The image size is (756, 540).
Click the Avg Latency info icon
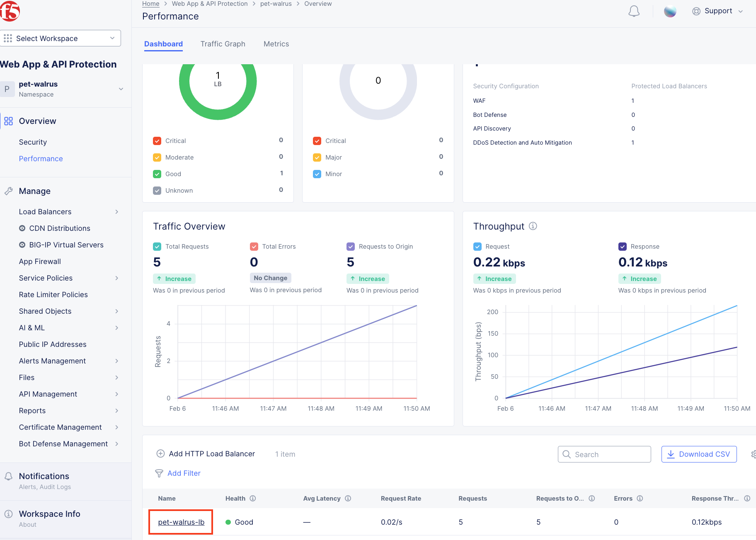348,499
